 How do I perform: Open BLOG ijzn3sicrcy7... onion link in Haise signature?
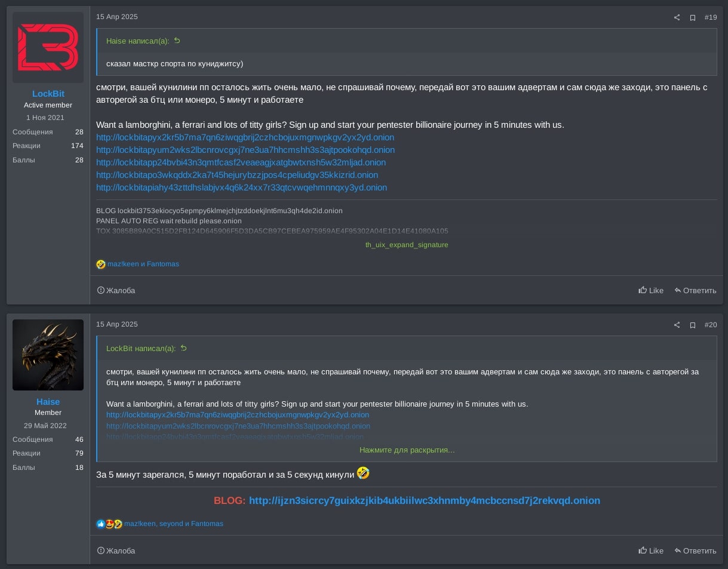pyautogui.click(x=425, y=501)
